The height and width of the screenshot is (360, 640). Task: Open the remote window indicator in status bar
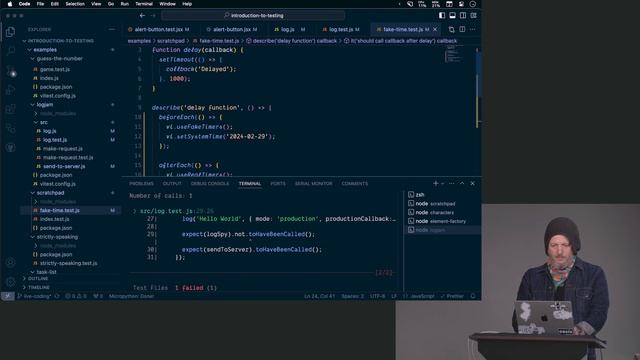point(7,296)
